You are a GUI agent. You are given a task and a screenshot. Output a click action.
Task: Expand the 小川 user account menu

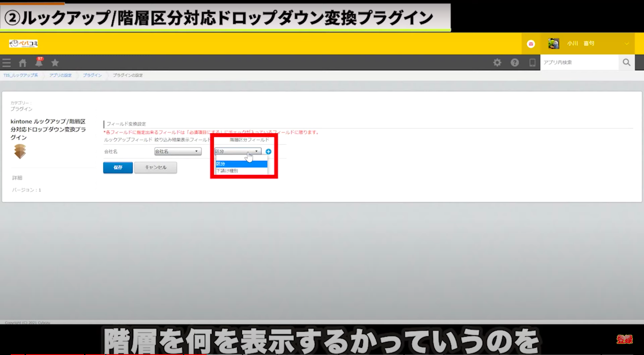pos(626,44)
